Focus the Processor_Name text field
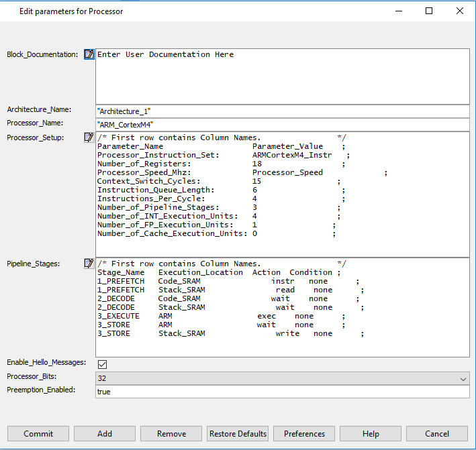The width and height of the screenshot is (476, 450). (x=282, y=125)
